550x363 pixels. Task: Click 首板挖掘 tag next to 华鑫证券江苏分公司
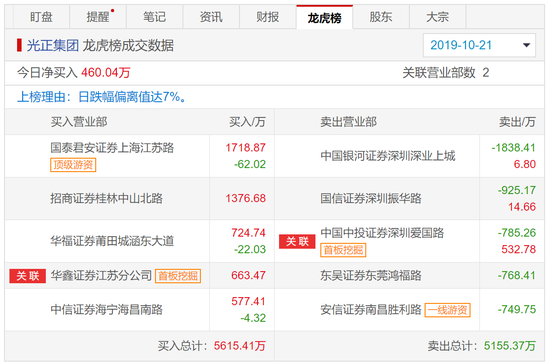(178, 276)
